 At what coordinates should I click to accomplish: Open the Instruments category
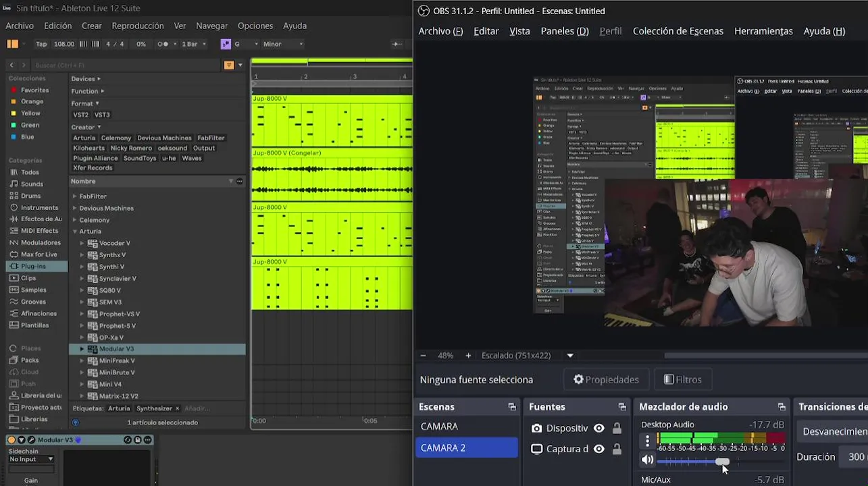coord(39,207)
